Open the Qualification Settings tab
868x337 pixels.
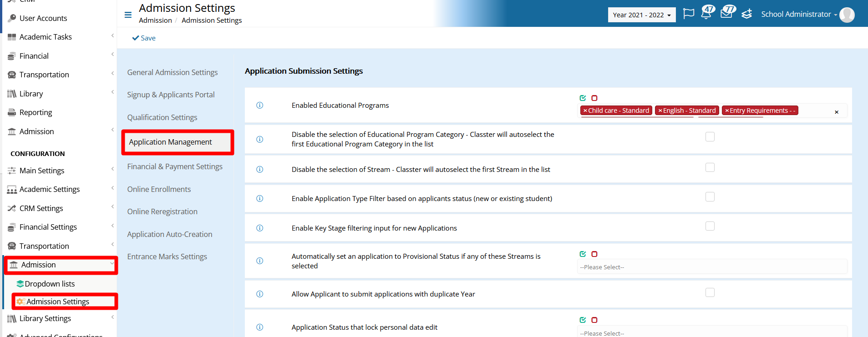[x=162, y=117]
